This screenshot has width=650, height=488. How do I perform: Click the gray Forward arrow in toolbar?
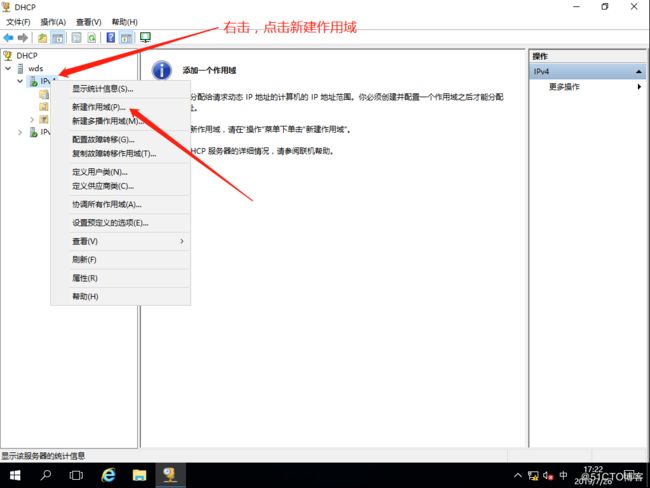23,38
